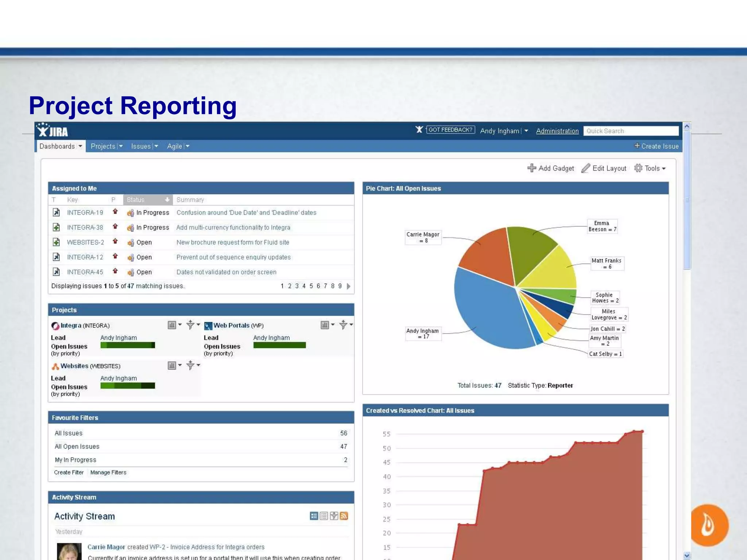
Task: Click the Summary column header
Action: click(190, 200)
